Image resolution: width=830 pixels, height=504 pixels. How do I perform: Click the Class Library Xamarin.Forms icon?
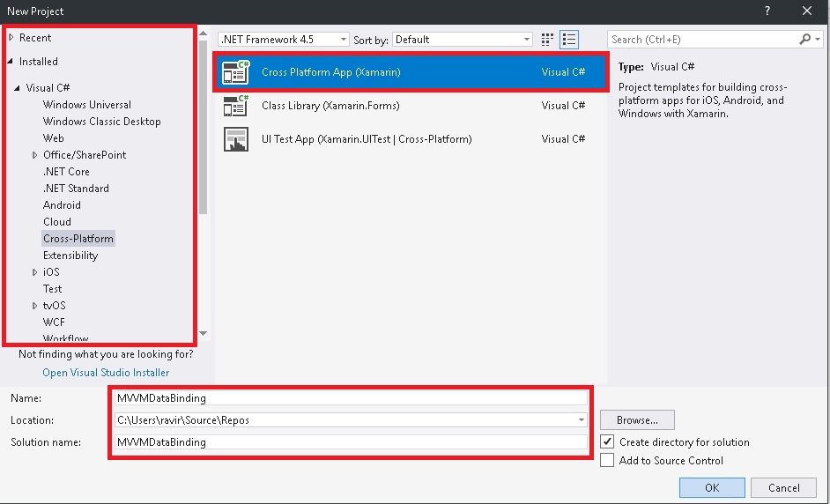(236, 106)
